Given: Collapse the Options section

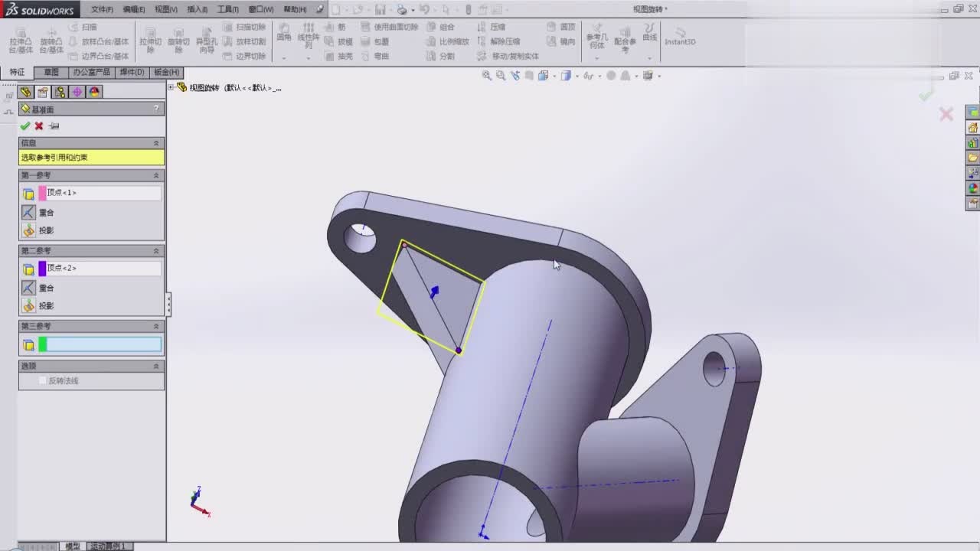Looking at the screenshot, I should [x=156, y=366].
